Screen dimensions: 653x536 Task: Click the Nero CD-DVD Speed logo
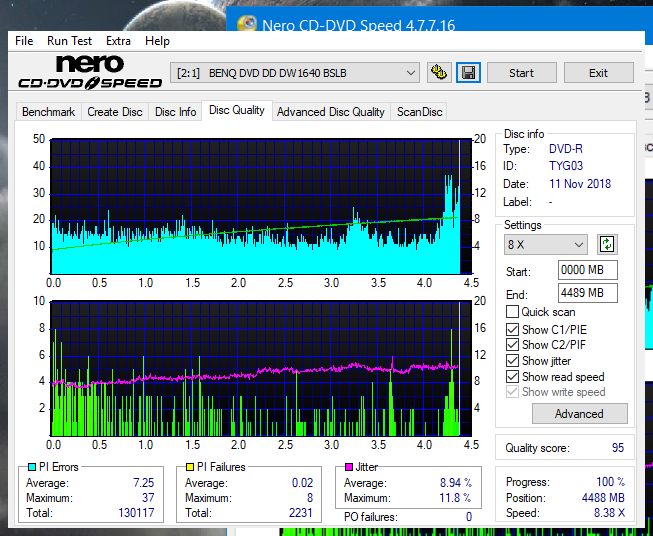point(90,72)
